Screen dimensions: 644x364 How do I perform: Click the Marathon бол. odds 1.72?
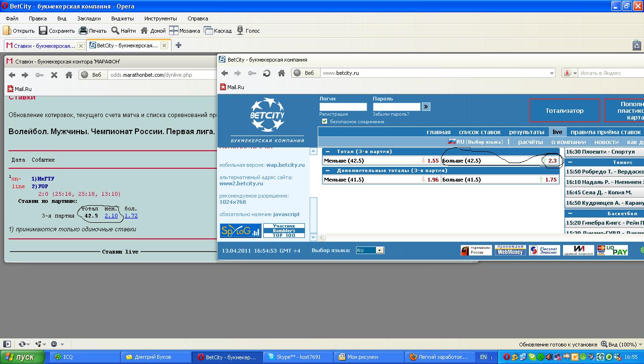pyautogui.click(x=131, y=216)
